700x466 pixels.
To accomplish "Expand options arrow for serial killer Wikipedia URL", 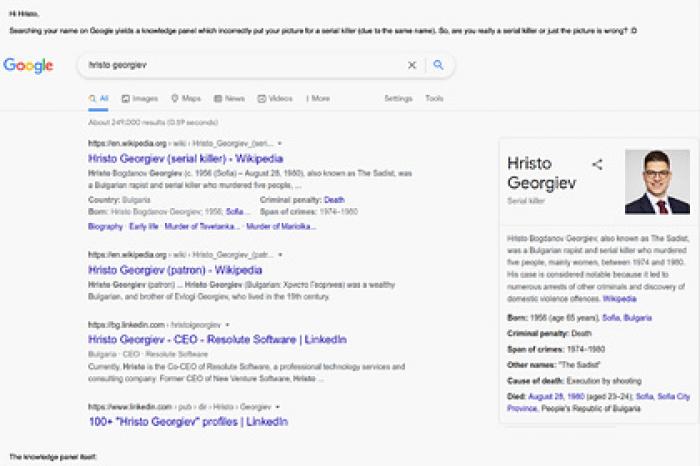I will pos(280,143).
